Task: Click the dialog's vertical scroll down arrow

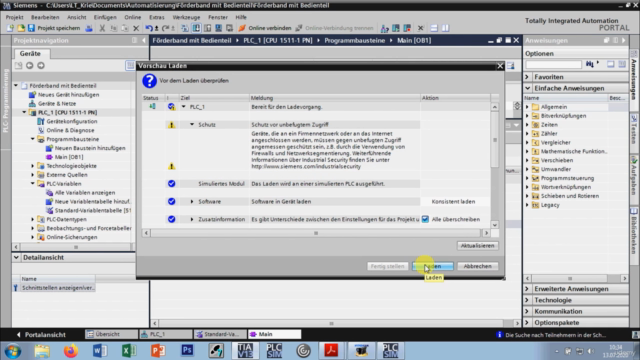Action: (494, 225)
